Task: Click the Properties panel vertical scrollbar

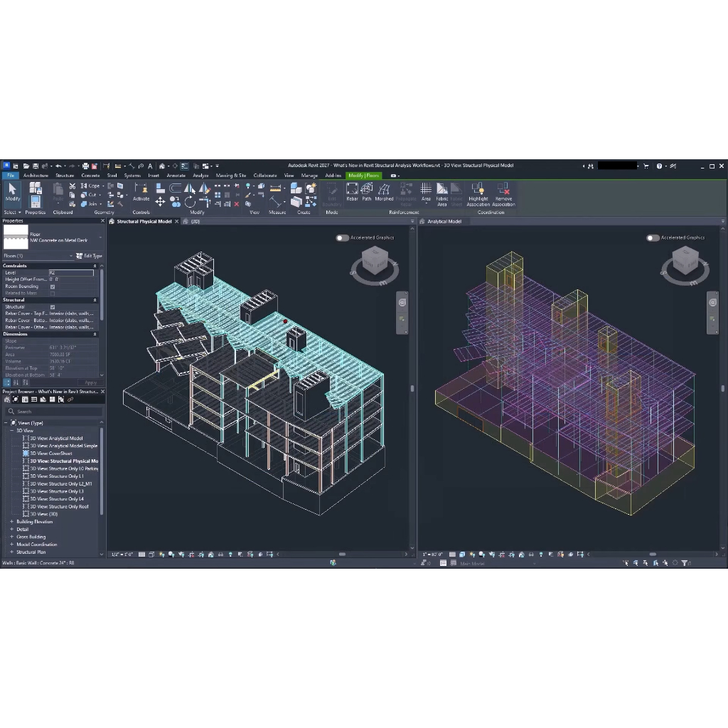Action: pyautogui.click(x=102, y=295)
